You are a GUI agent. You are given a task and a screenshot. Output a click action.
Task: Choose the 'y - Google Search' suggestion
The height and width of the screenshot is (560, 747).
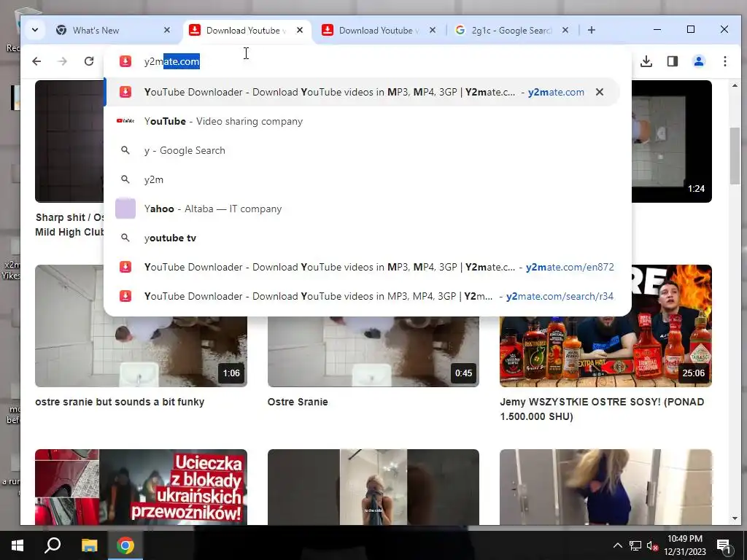pos(362,150)
